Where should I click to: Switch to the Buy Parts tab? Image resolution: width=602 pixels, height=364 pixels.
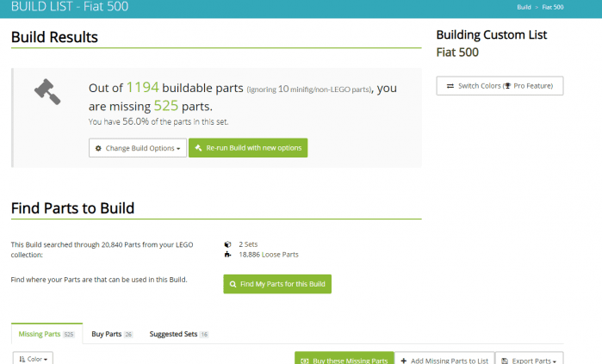tap(112, 334)
